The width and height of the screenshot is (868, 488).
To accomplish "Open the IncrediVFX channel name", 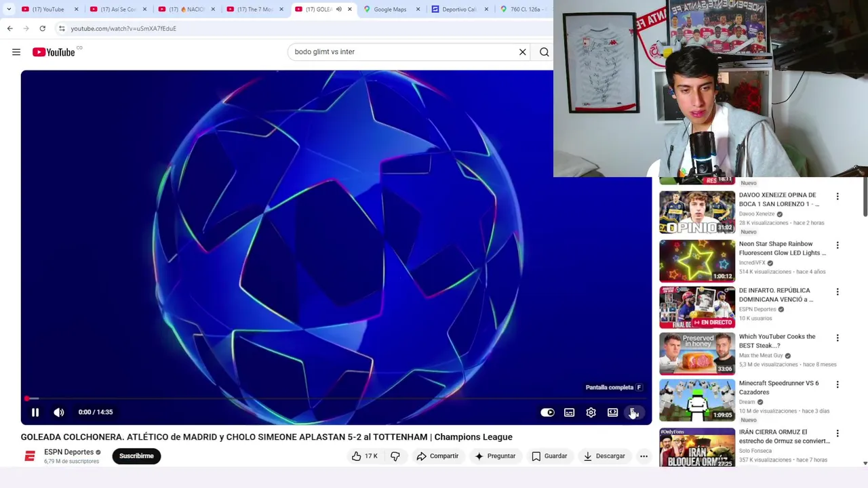I will [x=752, y=263].
